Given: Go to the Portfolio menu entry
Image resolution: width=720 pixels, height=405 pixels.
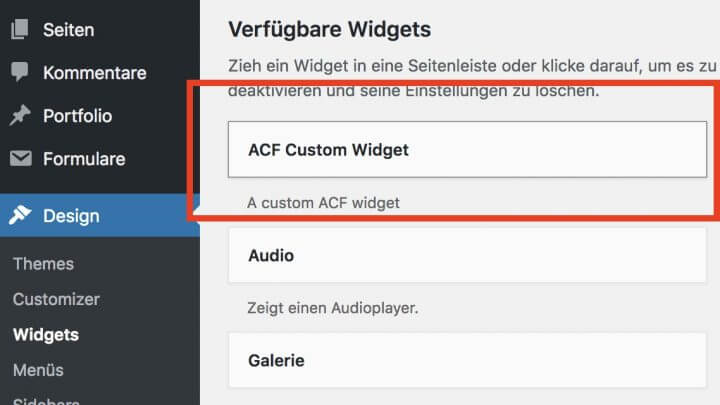Looking at the screenshot, I should click(78, 116).
